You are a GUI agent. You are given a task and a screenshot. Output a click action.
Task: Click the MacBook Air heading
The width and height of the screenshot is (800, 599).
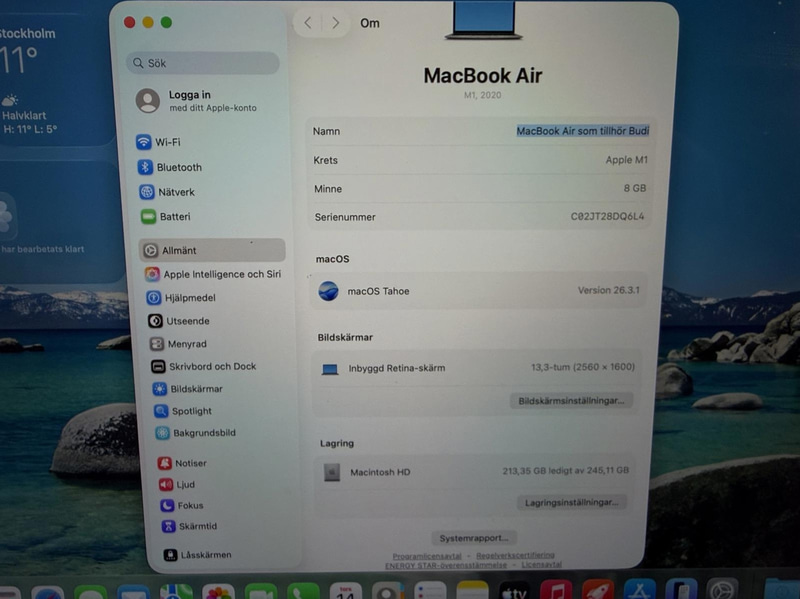coord(483,76)
